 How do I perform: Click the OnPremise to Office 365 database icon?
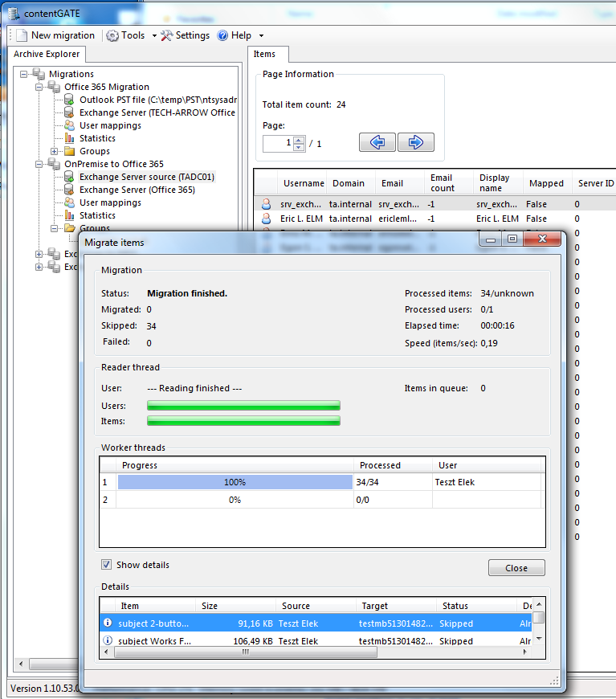pyautogui.click(x=55, y=164)
